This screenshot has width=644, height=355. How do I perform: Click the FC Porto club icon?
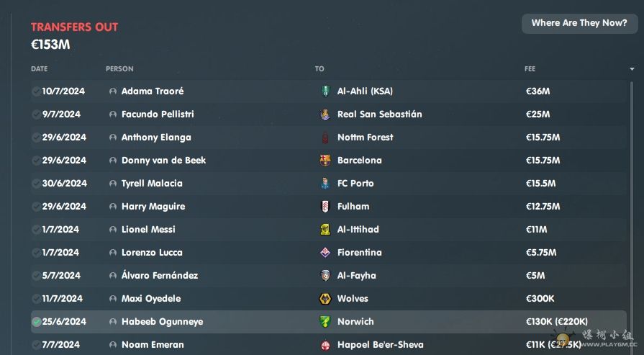coord(325,183)
